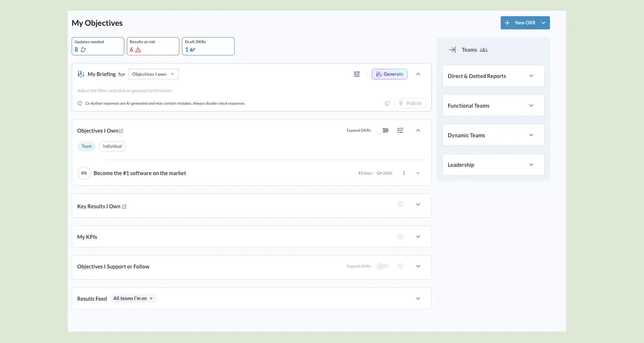Open filter icon in Objectives I Support or Follow
The width and height of the screenshot is (644, 343).
pos(400,266)
